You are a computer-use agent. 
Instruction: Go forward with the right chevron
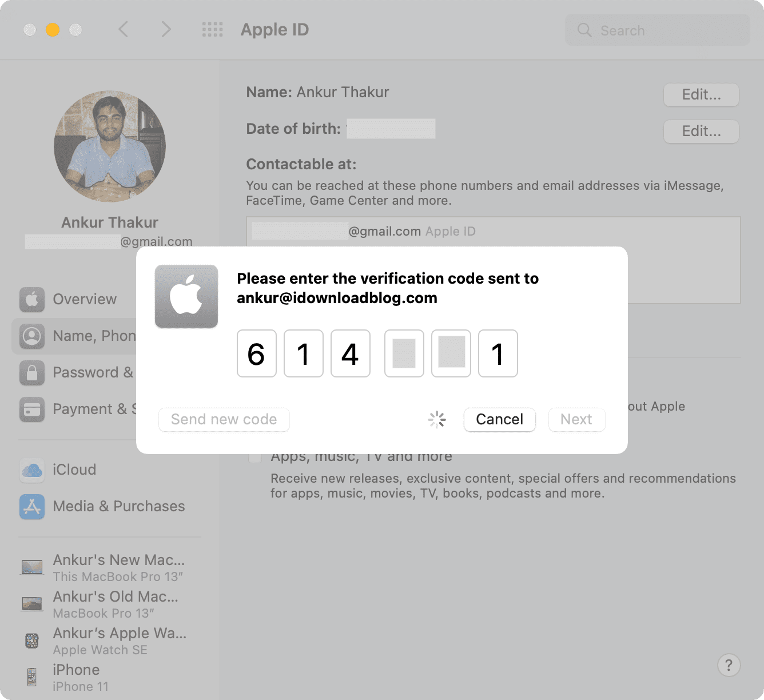click(166, 29)
